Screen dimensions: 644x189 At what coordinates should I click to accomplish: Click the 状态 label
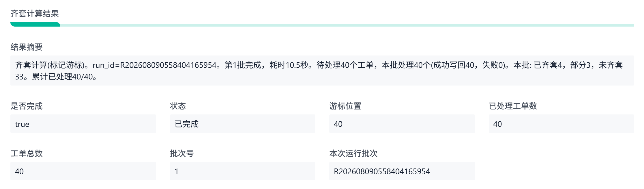tap(178, 106)
